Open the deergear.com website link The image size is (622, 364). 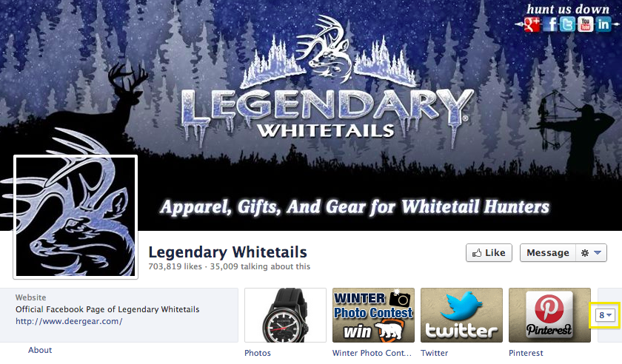(x=69, y=321)
